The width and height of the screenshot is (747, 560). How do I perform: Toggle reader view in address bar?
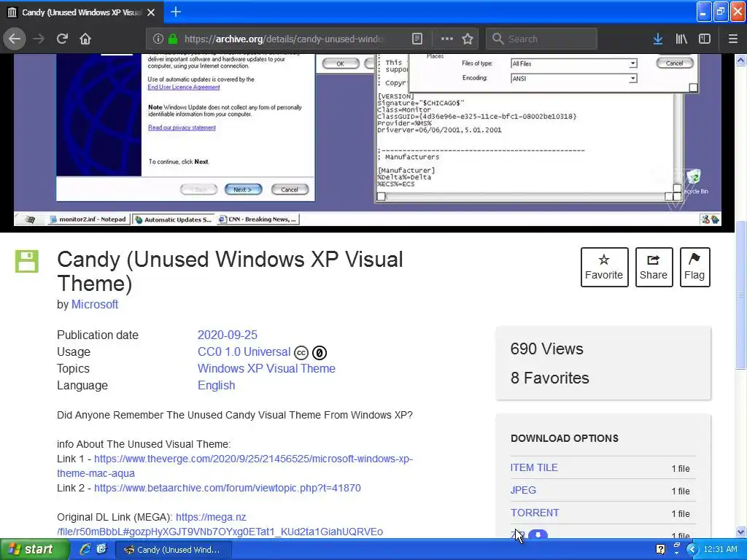tap(417, 39)
